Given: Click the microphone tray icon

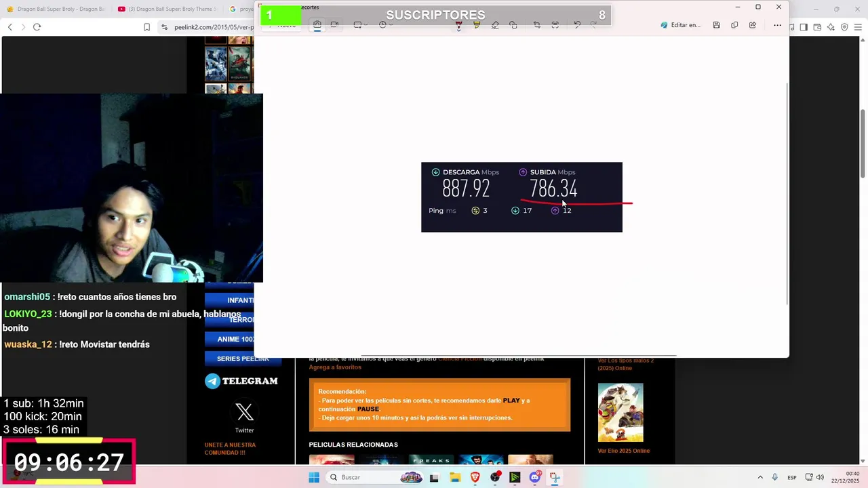Looking at the screenshot, I should tap(774, 477).
